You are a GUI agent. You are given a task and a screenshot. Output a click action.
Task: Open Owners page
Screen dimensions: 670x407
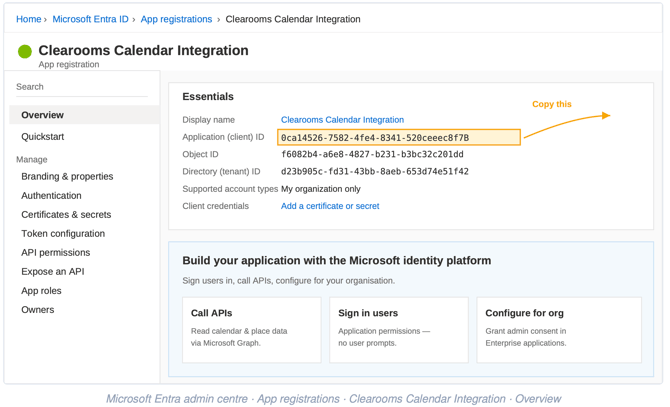(x=38, y=310)
